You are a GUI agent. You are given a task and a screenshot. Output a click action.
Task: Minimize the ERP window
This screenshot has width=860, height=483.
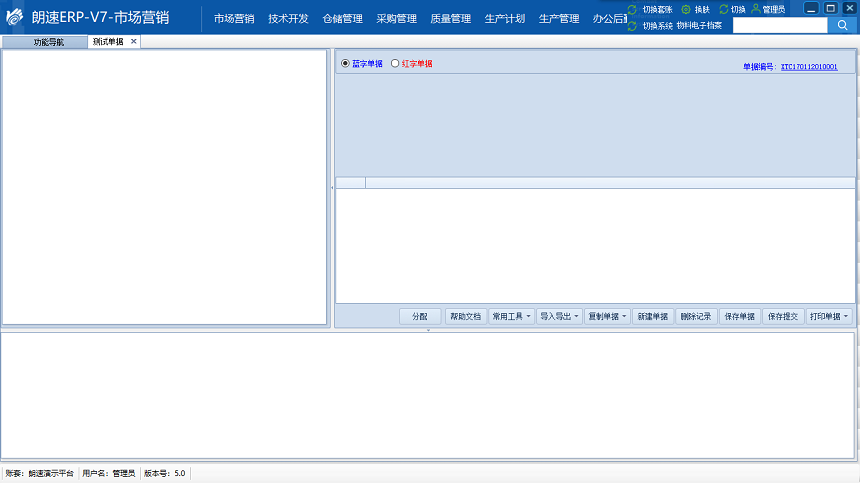point(811,8)
